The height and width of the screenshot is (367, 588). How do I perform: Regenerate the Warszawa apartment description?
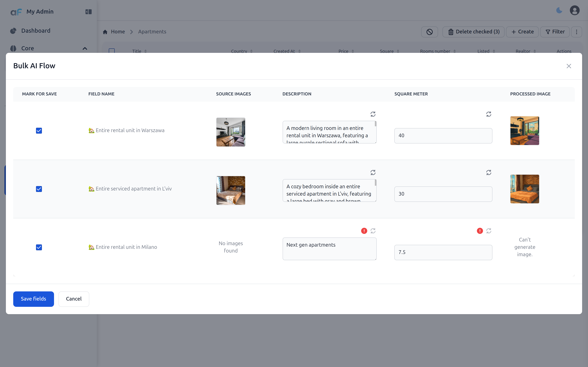(373, 114)
